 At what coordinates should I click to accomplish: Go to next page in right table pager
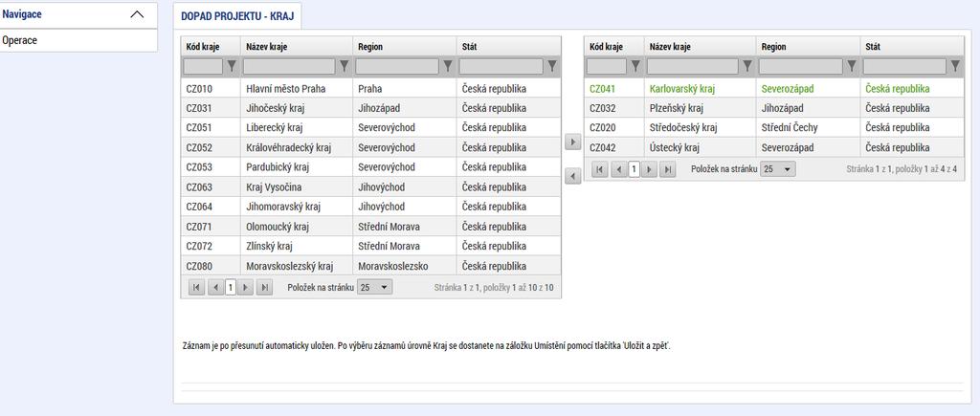pos(649,169)
